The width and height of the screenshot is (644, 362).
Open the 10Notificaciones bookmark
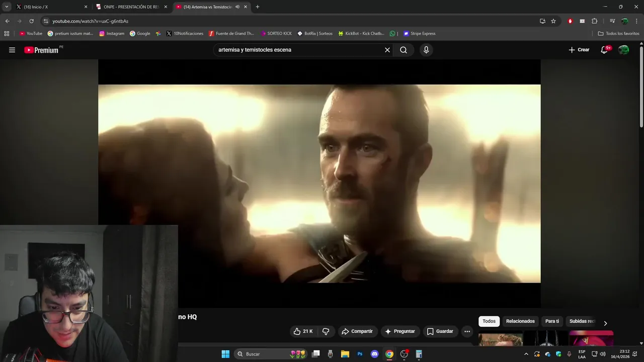point(185,34)
